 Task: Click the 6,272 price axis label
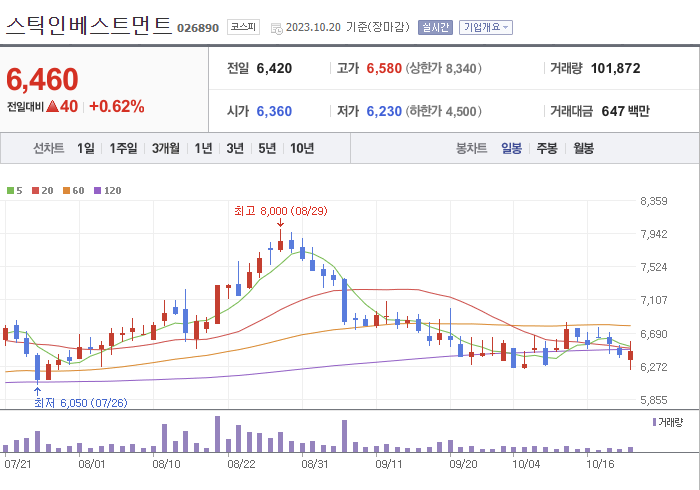pyautogui.click(x=654, y=367)
